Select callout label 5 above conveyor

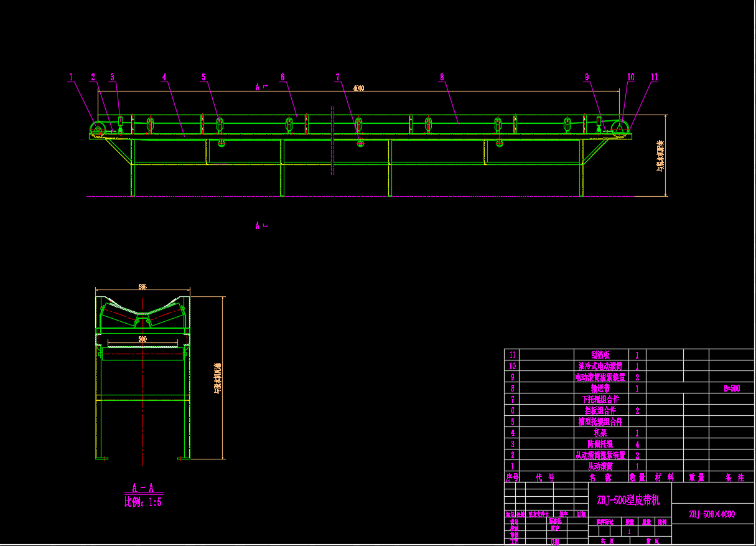click(x=203, y=77)
